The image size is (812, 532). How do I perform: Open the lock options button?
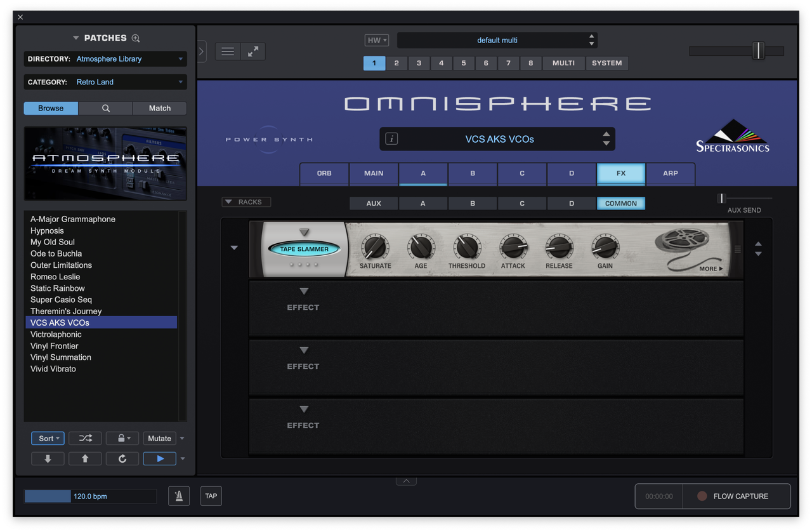coord(122,438)
